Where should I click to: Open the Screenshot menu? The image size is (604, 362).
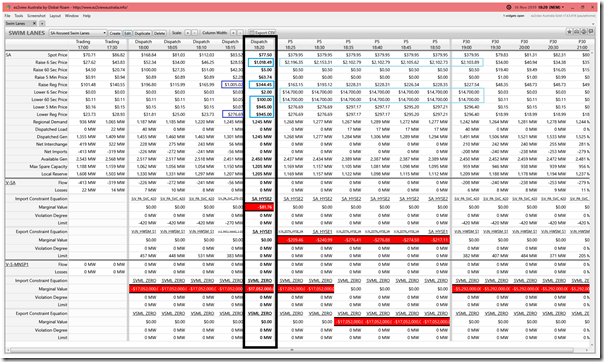coord(36,16)
